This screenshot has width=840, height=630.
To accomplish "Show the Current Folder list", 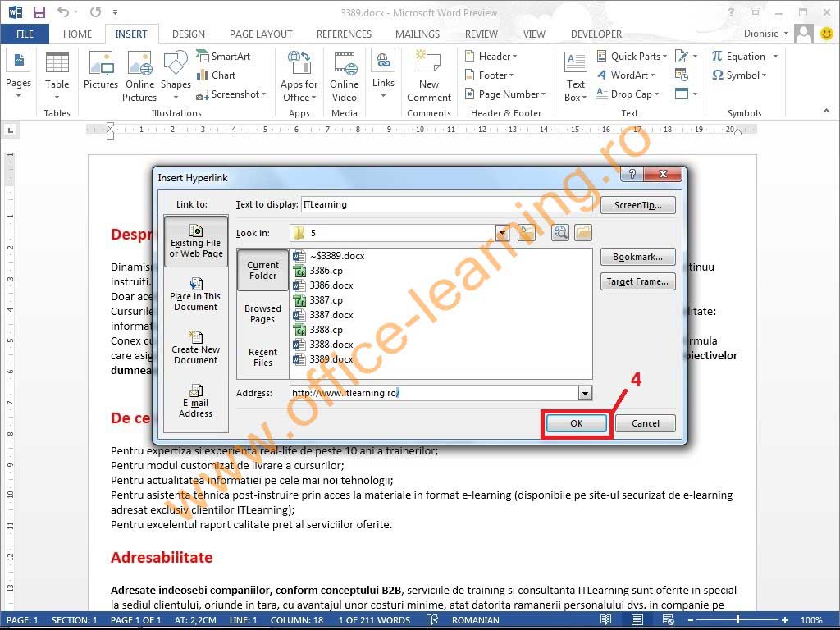I will click(x=263, y=270).
